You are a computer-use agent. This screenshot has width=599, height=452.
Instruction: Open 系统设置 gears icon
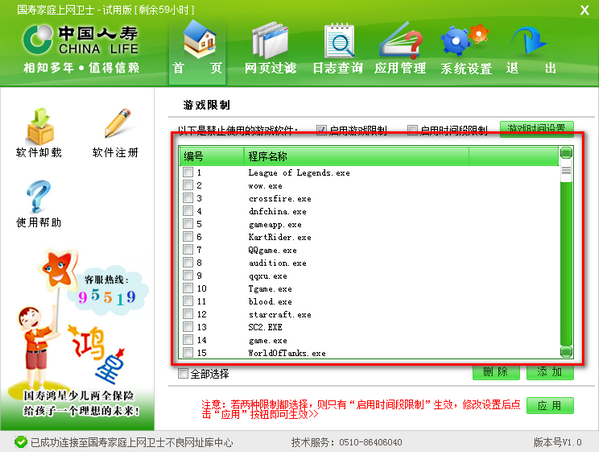[465, 40]
